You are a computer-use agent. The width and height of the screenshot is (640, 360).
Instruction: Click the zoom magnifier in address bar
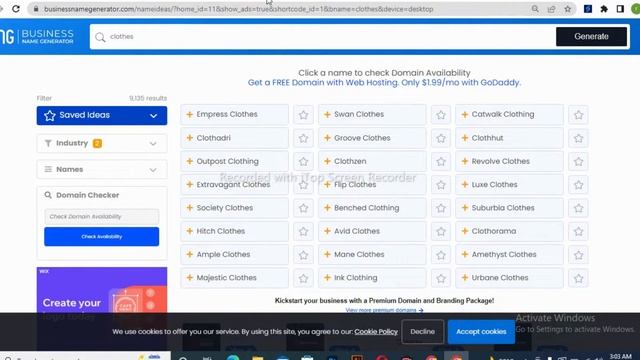(535, 9)
